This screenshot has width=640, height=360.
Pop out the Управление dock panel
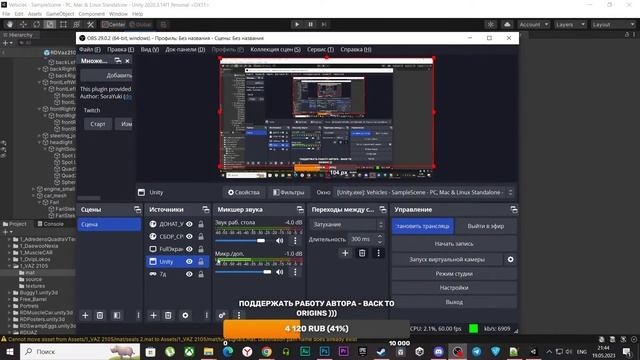pos(513,210)
